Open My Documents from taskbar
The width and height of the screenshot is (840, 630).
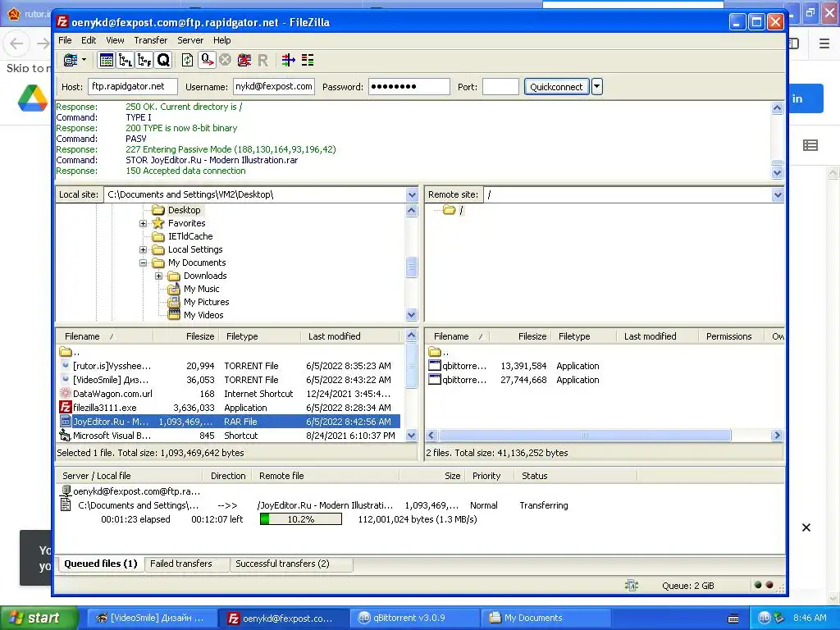click(546, 618)
